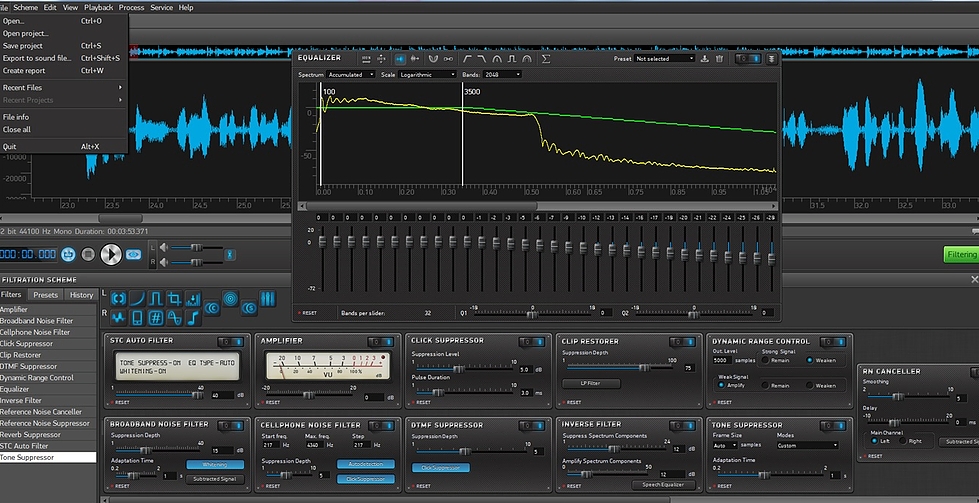
Task: Click the Amplifier dB slider handle
Action: tap(308, 395)
